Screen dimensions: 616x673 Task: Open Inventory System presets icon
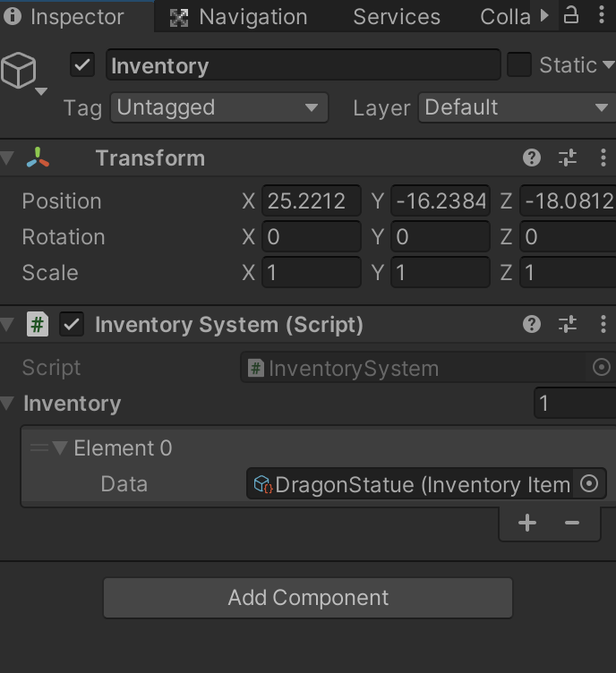568,324
